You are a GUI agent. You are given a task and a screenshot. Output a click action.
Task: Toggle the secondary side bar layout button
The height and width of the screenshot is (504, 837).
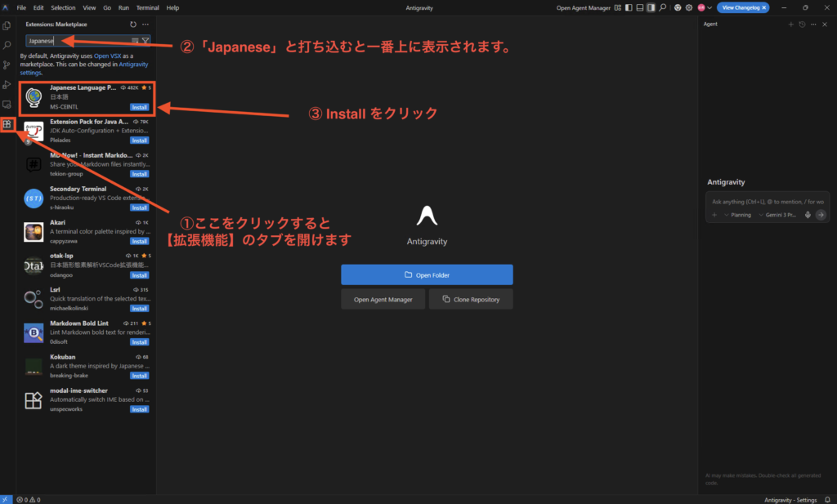651,7
